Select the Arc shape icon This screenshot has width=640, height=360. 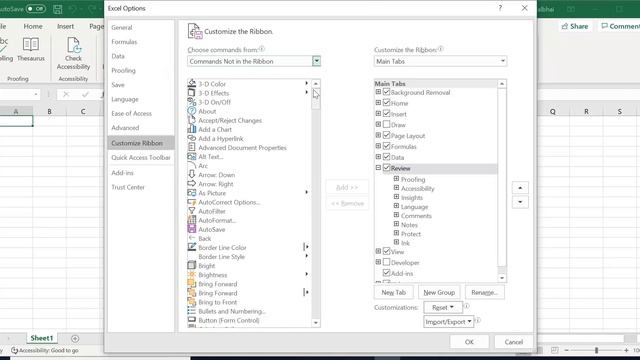click(191, 165)
